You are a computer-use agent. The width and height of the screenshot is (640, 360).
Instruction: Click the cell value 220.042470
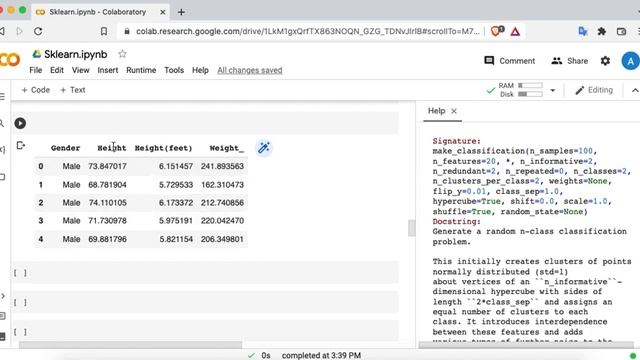tap(222, 220)
